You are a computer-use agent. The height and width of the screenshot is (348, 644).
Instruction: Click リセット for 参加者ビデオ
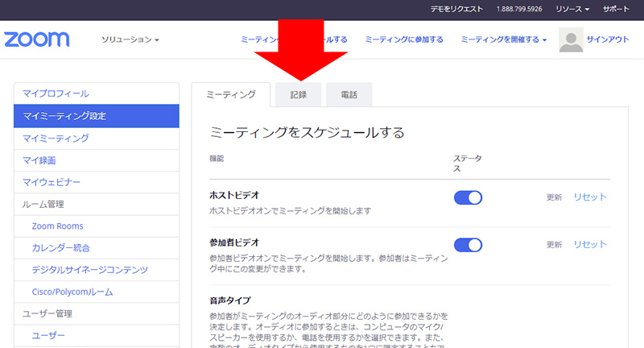click(590, 244)
